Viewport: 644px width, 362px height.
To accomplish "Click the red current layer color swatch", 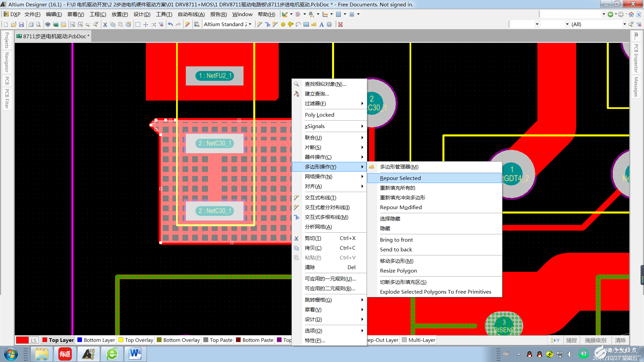I will pyautogui.click(x=22, y=340).
